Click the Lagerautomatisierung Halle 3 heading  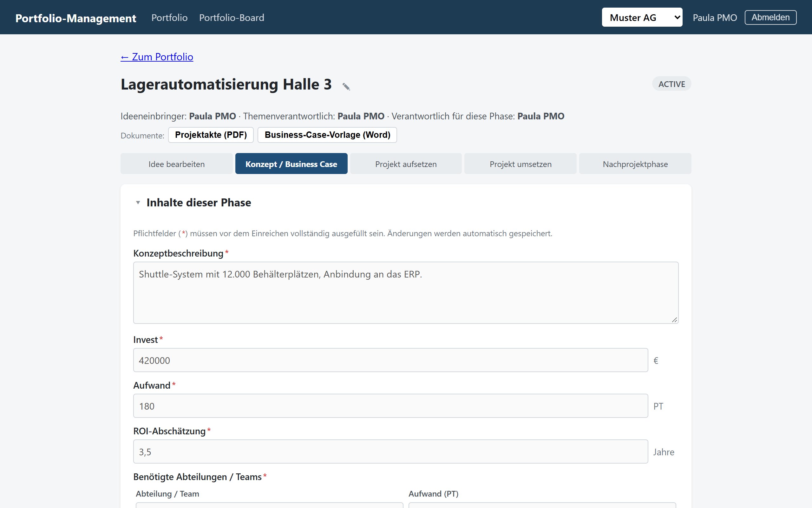point(226,84)
